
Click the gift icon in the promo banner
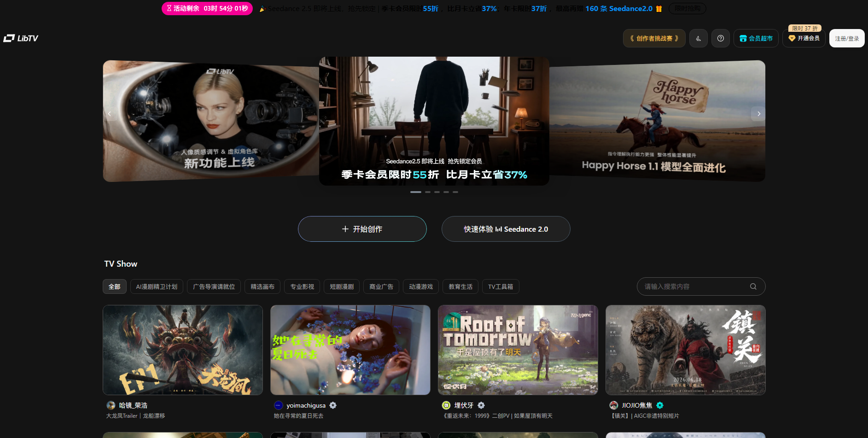(659, 9)
